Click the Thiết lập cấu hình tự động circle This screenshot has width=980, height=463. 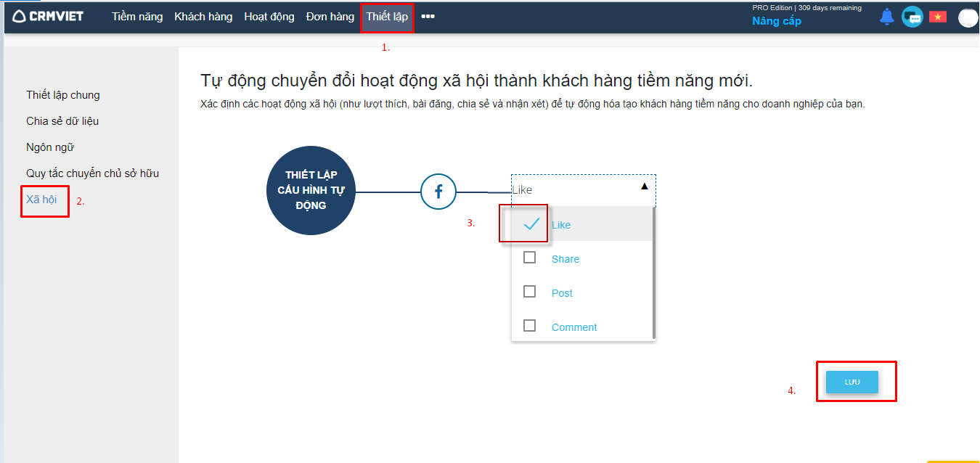pyautogui.click(x=311, y=191)
